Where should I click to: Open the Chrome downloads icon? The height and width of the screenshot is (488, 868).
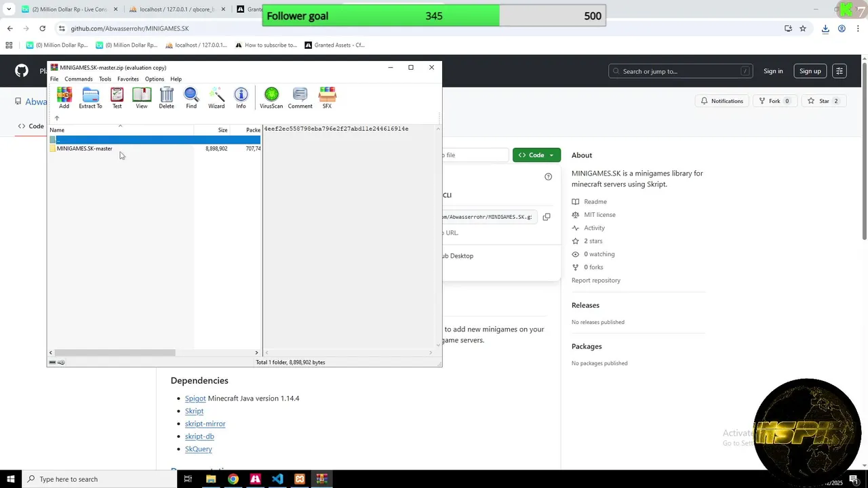click(825, 28)
